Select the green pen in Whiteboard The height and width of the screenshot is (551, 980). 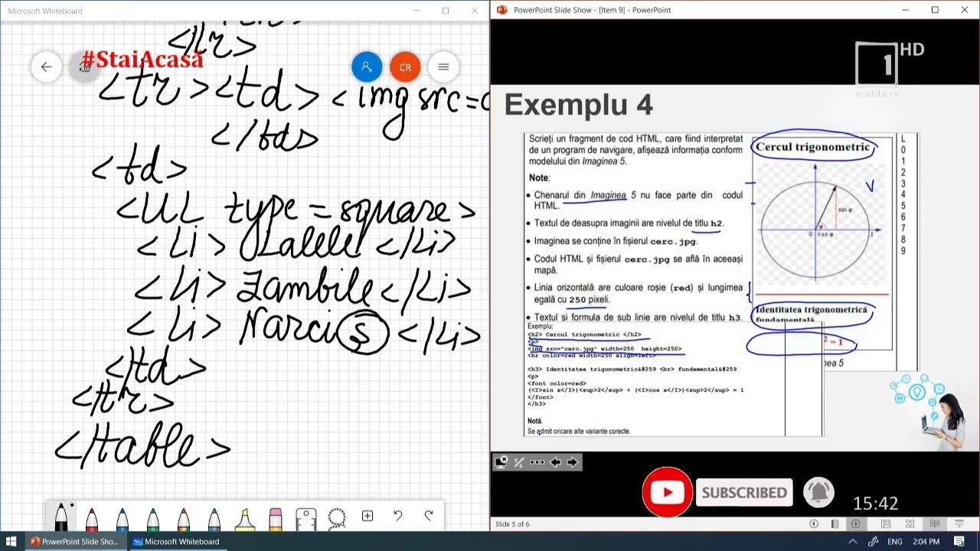pyautogui.click(x=153, y=519)
